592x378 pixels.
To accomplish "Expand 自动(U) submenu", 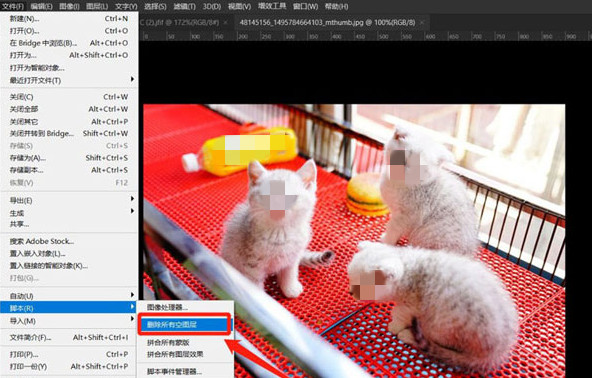I will pos(69,296).
